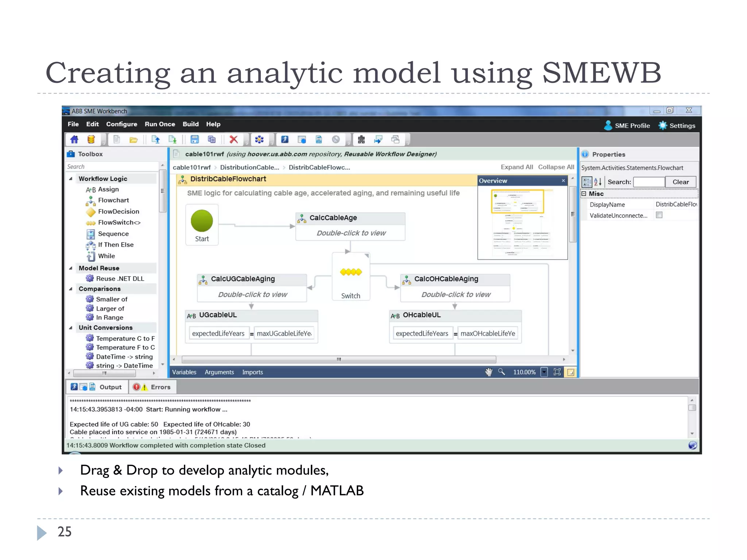Open Settings gear
747x560 pixels.
(662, 125)
